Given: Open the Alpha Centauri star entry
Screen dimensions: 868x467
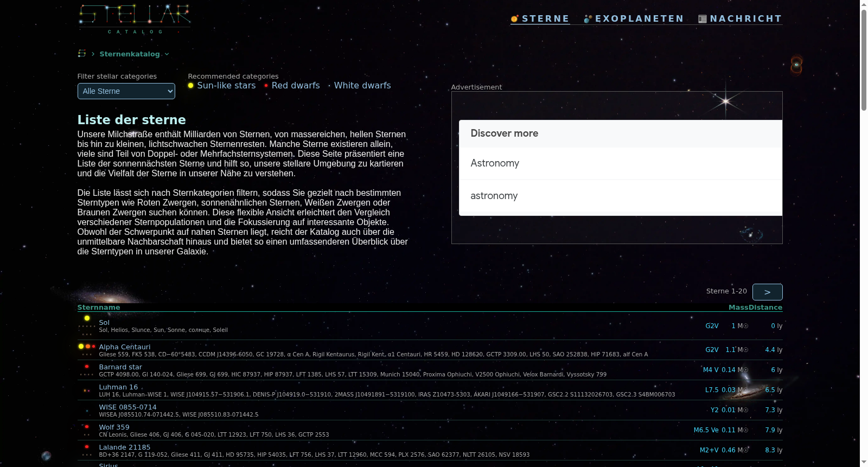Looking at the screenshot, I should pyautogui.click(x=125, y=347).
